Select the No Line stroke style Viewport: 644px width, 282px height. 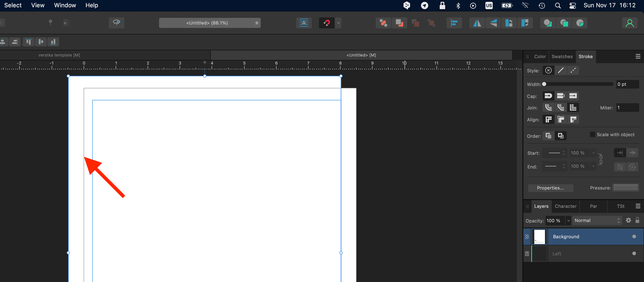pos(548,70)
